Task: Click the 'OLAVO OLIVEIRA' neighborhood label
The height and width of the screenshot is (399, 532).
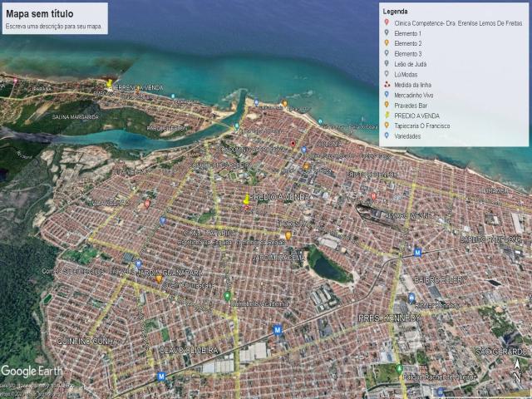Action: click(x=189, y=350)
